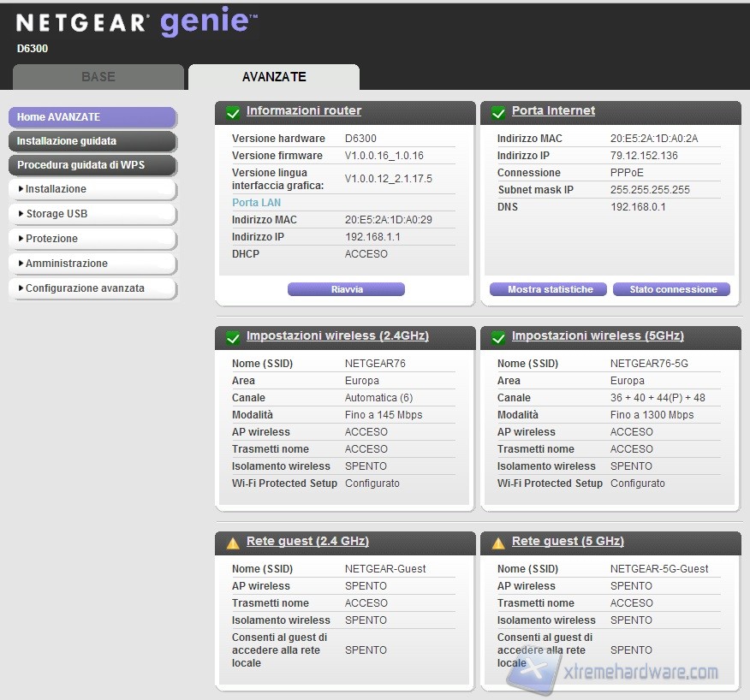Screen dimensions: 750x700
Task: Open the Porta LAN link
Action: coord(257,203)
